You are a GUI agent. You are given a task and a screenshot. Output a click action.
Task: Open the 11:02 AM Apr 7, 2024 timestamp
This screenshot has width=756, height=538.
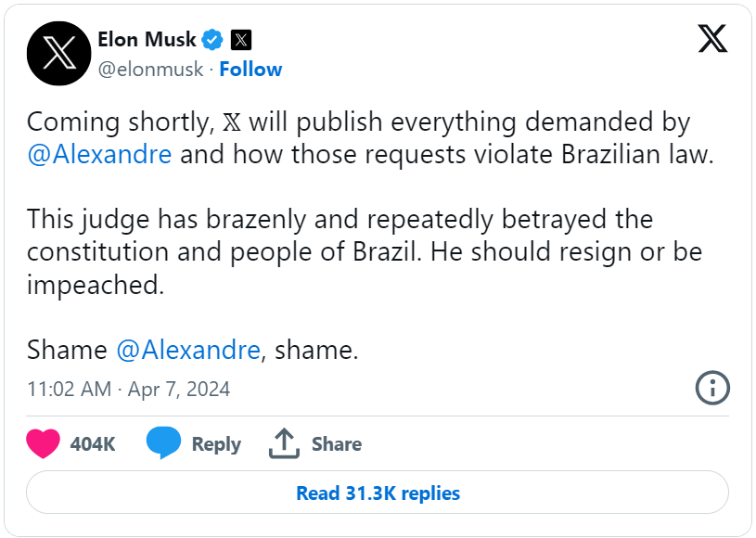[x=128, y=389]
